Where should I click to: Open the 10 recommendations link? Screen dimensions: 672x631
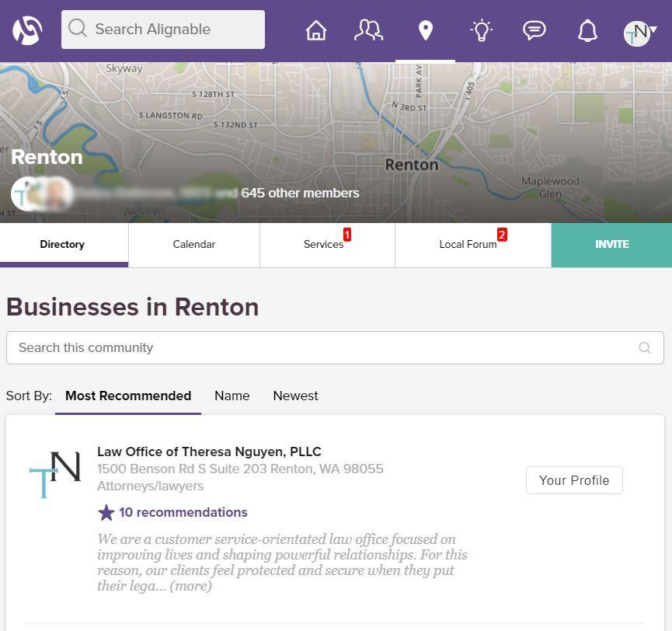[x=183, y=513]
